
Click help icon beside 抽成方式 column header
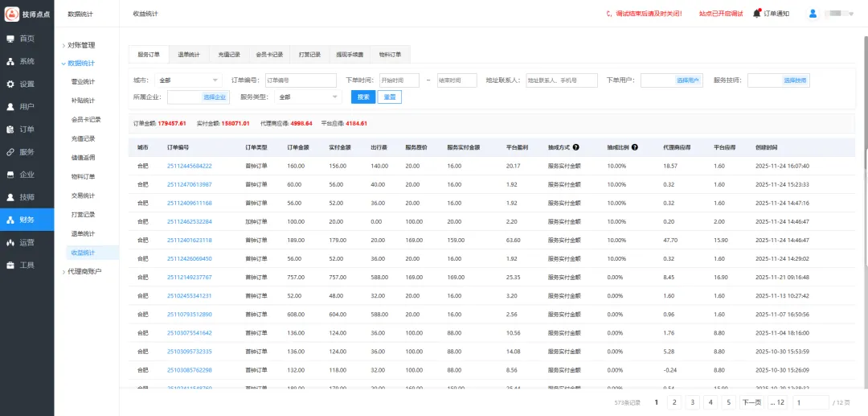575,148
